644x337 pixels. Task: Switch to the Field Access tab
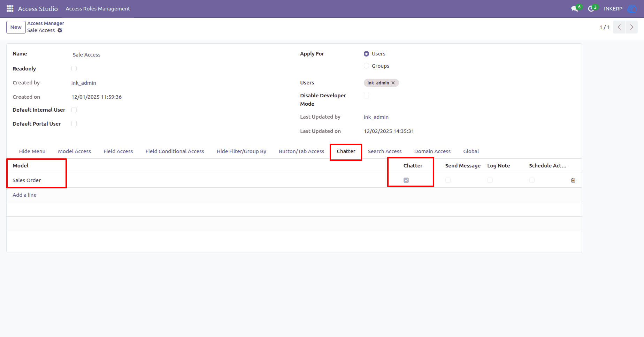118,151
